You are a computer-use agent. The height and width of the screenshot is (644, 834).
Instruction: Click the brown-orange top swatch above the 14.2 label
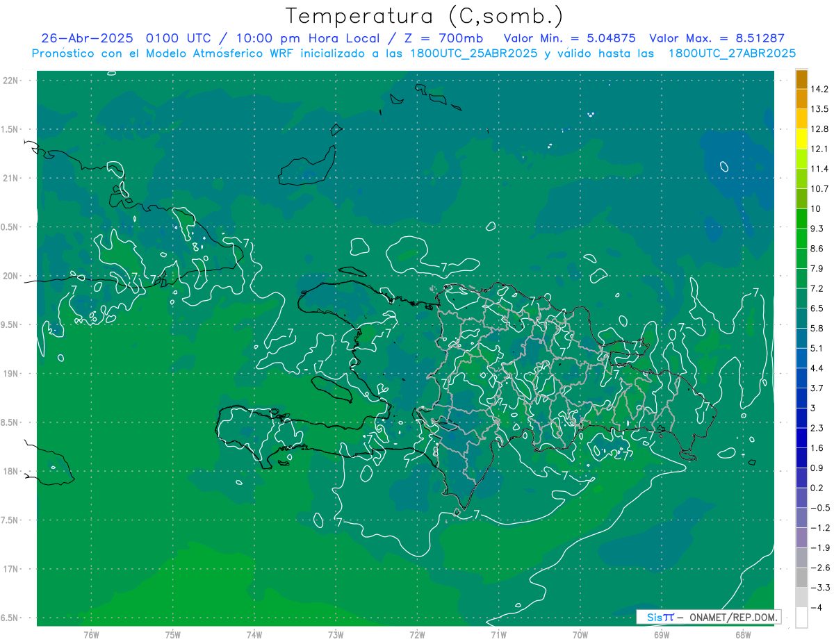pos(801,79)
